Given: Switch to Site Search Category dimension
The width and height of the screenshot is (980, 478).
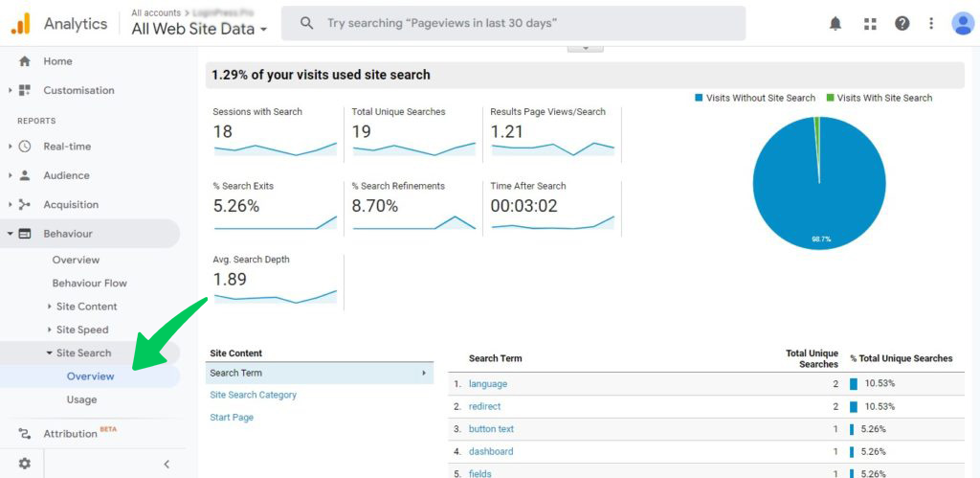Looking at the screenshot, I should click(253, 395).
